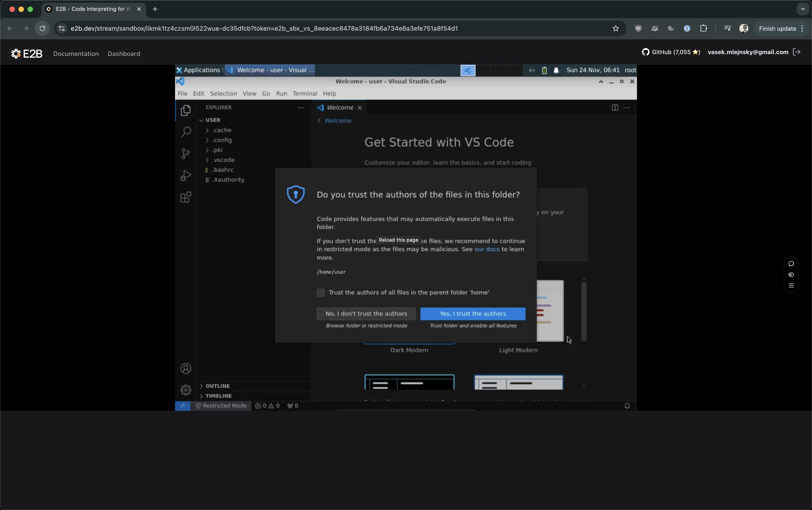The image size is (812, 510).
Task: Open the GitHub stars link
Action: [671, 52]
